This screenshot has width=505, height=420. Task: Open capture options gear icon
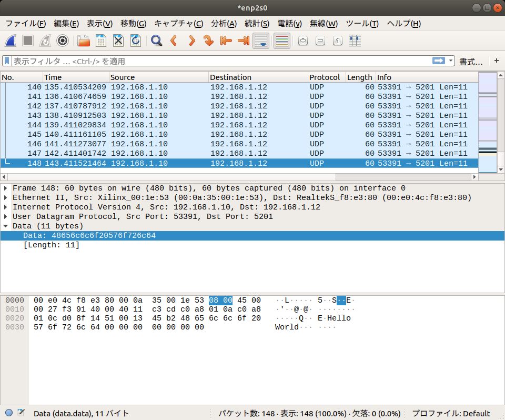63,41
